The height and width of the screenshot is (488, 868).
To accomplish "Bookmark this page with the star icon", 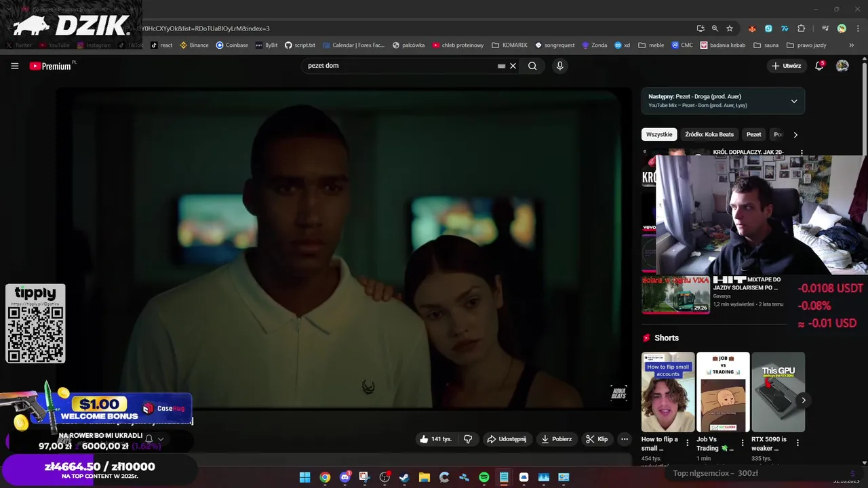I will pos(730,28).
